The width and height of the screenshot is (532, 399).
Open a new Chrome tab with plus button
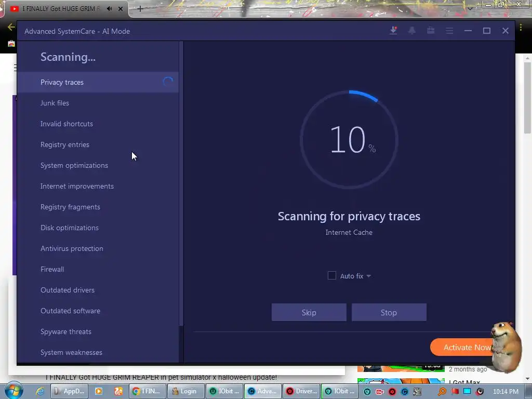pos(140,9)
